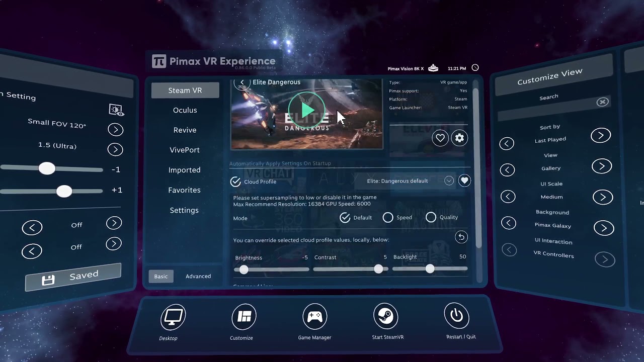
Task: Select the Speed mode radio button
Action: click(388, 217)
